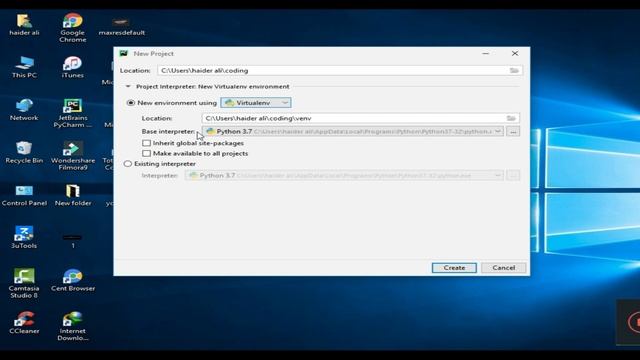Open the Base interpreter Python 3.7 dropdown
The image size is (640, 360).
pyautogui.click(x=353, y=131)
